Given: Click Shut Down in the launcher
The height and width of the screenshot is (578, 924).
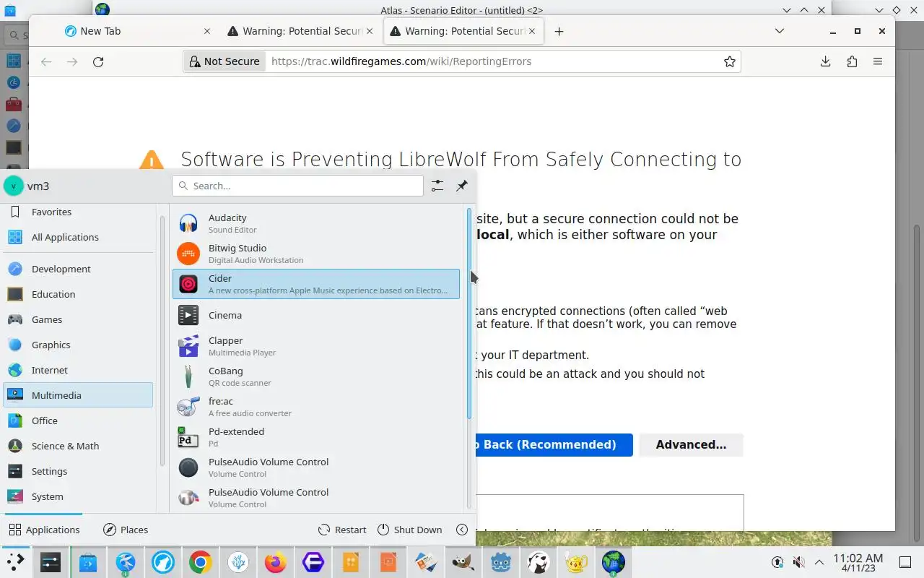Looking at the screenshot, I should point(409,530).
